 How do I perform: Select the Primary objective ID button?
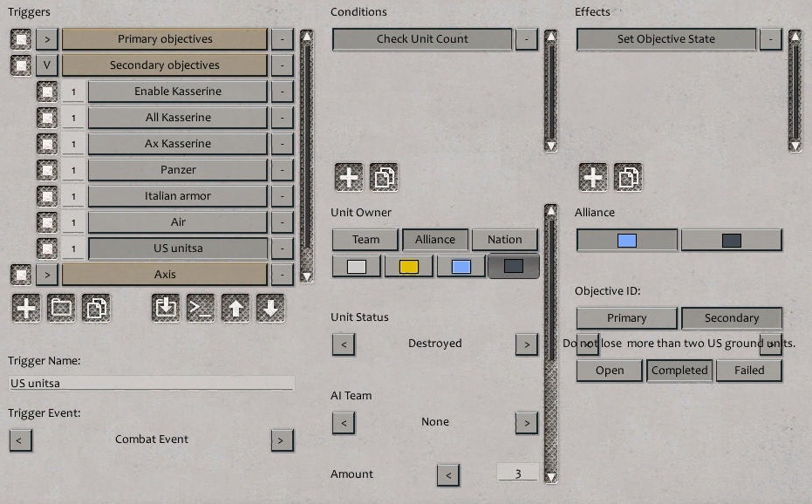(x=625, y=317)
